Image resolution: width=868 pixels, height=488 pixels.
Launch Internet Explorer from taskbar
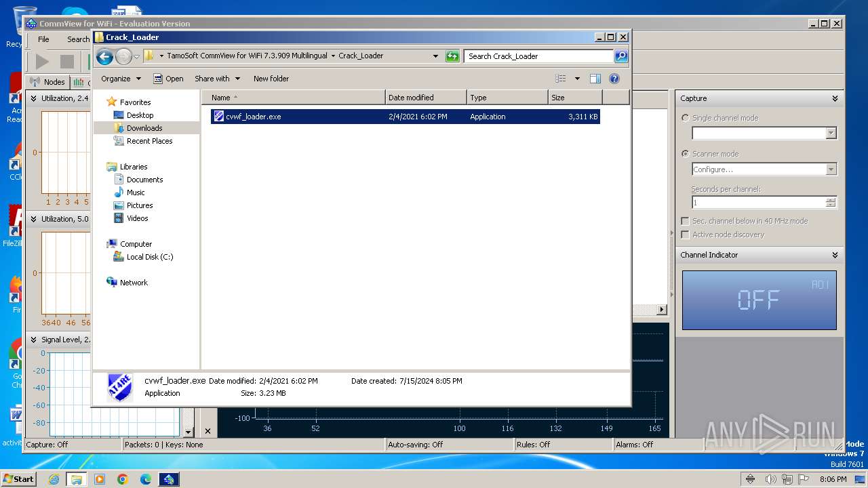click(x=54, y=479)
